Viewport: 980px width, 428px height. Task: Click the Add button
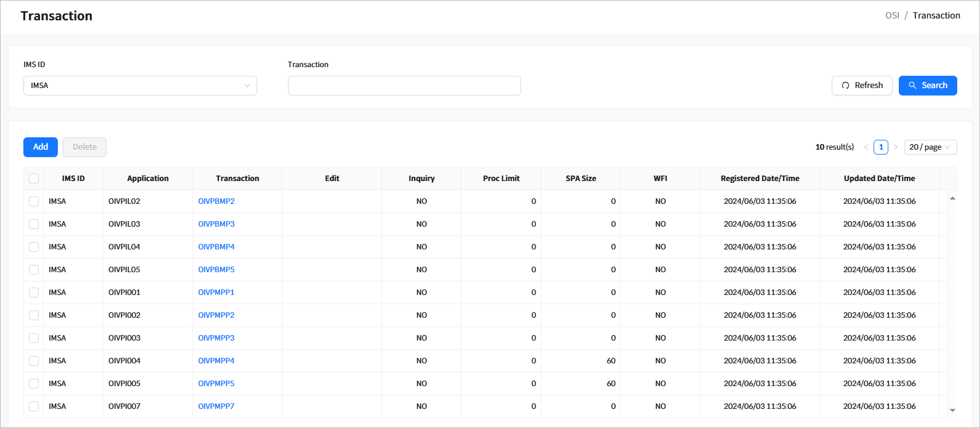click(x=41, y=147)
